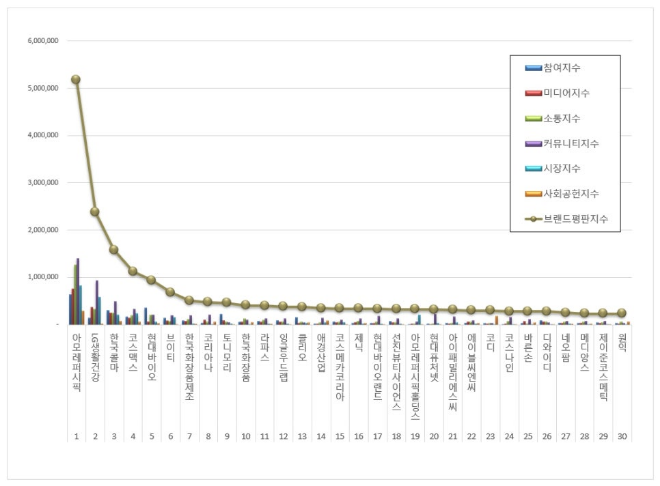
Task: Select the 애경산업 x-axis label
Action: [x=320, y=348]
